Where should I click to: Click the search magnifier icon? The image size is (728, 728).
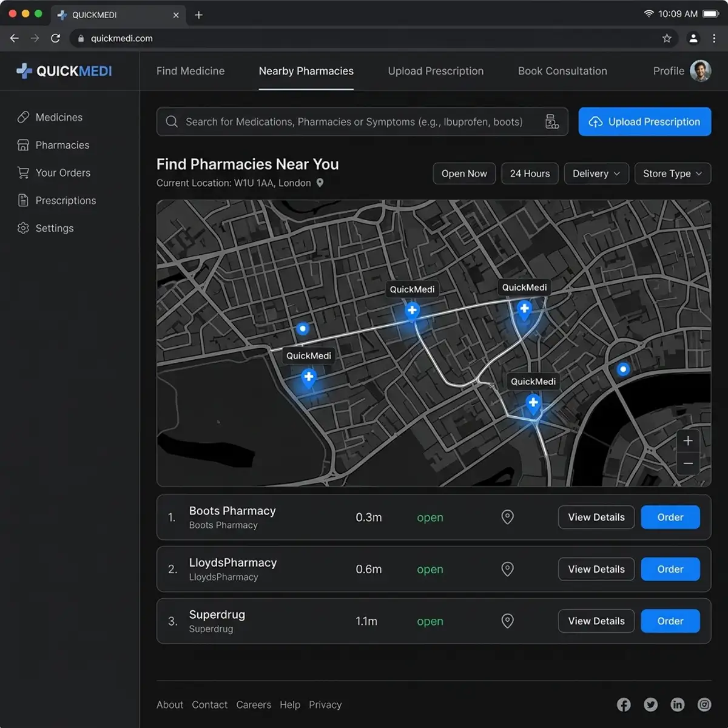[x=172, y=122]
